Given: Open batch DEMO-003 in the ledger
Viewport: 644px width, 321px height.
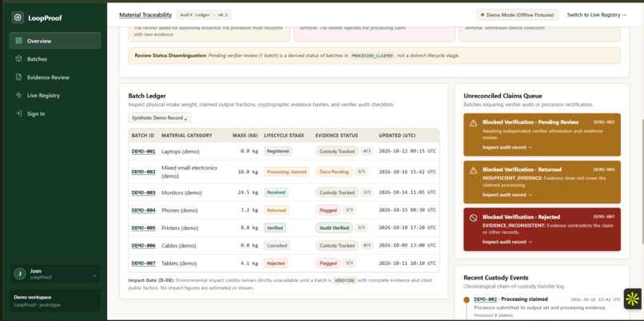Looking at the screenshot, I should click(x=143, y=192).
